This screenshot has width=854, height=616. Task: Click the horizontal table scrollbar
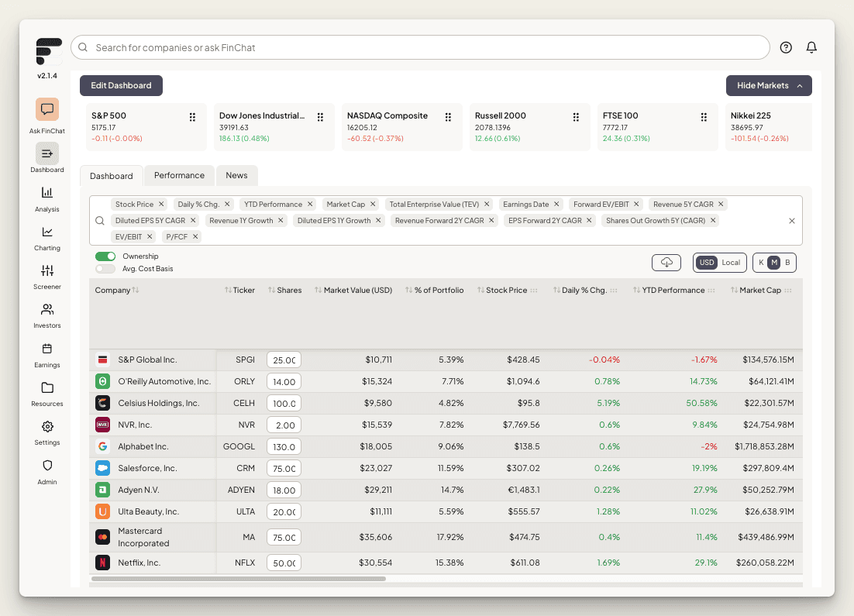tap(239, 578)
